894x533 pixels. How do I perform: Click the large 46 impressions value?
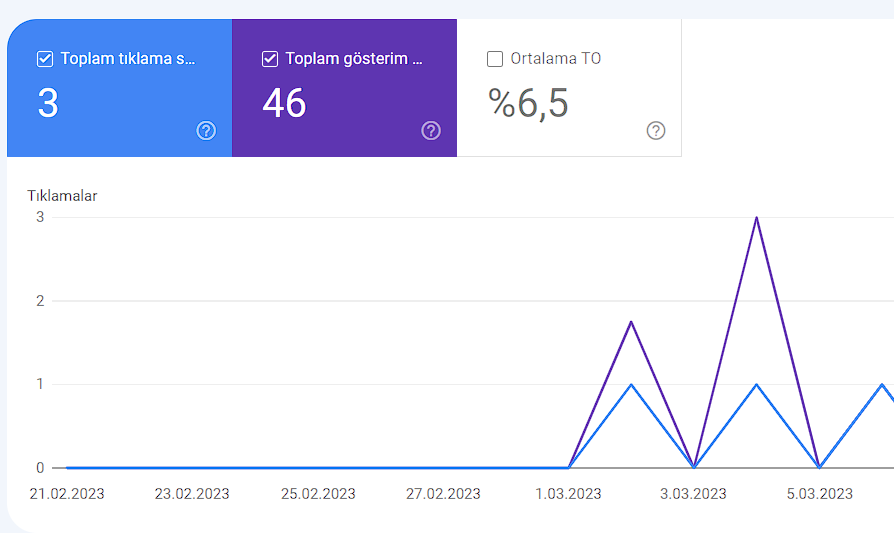tap(285, 103)
